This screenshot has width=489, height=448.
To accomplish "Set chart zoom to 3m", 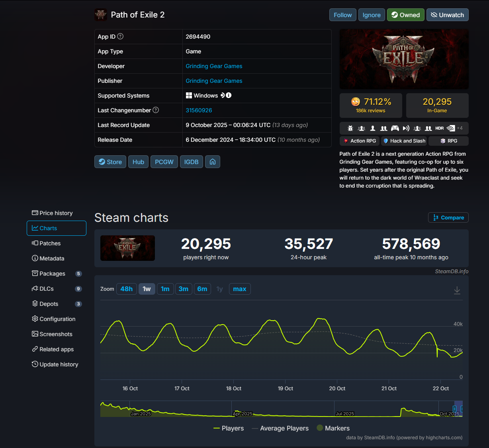I will click(x=184, y=289).
